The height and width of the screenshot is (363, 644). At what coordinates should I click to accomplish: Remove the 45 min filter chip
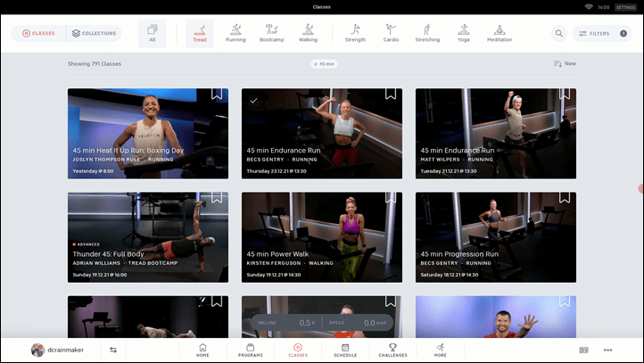click(x=324, y=63)
